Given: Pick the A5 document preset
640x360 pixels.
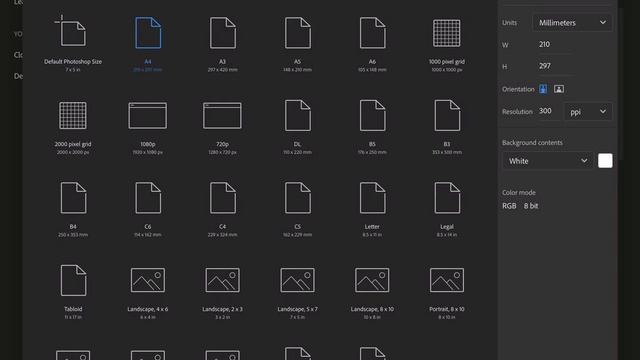Looking at the screenshot, I should coord(297,43).
